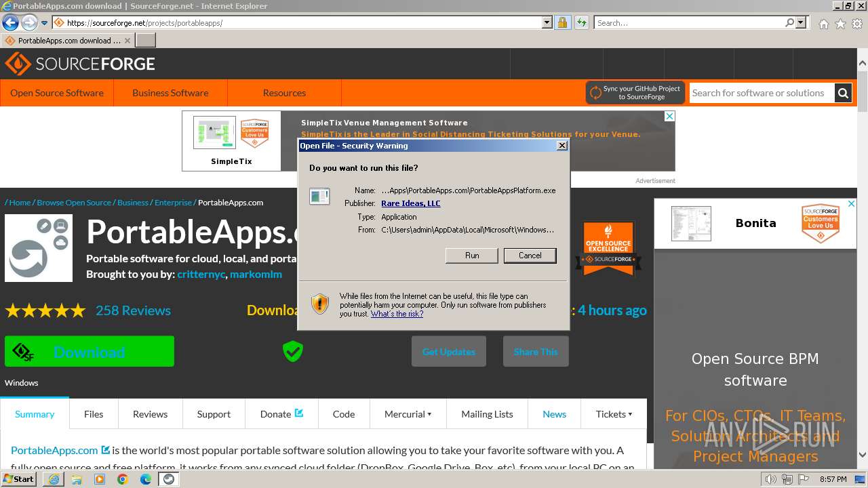
Task: Switch to the Summary tab
Action: (x=35, y=414)
